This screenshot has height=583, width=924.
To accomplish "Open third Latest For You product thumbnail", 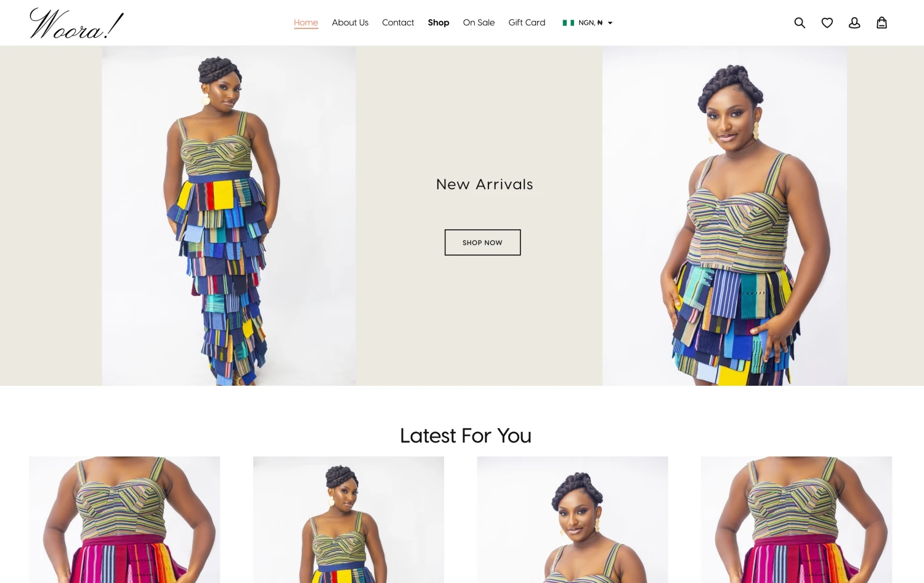I will (572, 520).
